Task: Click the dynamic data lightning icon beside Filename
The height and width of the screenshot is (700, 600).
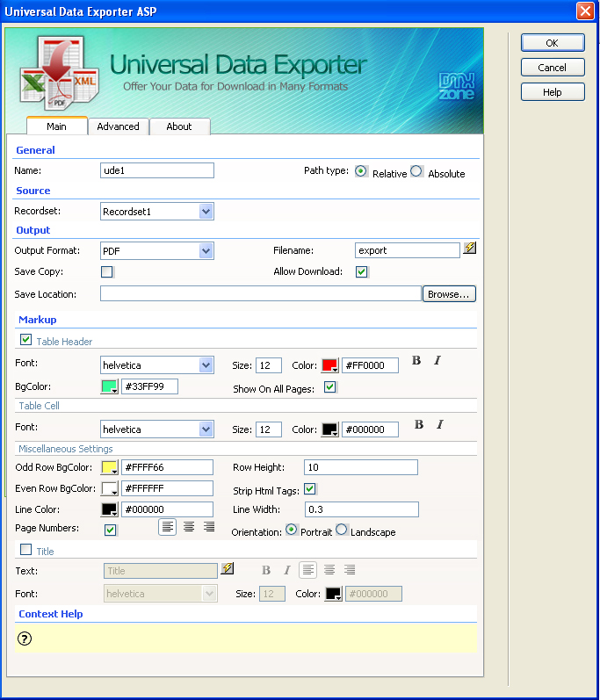Action: [x=469, y=249]
